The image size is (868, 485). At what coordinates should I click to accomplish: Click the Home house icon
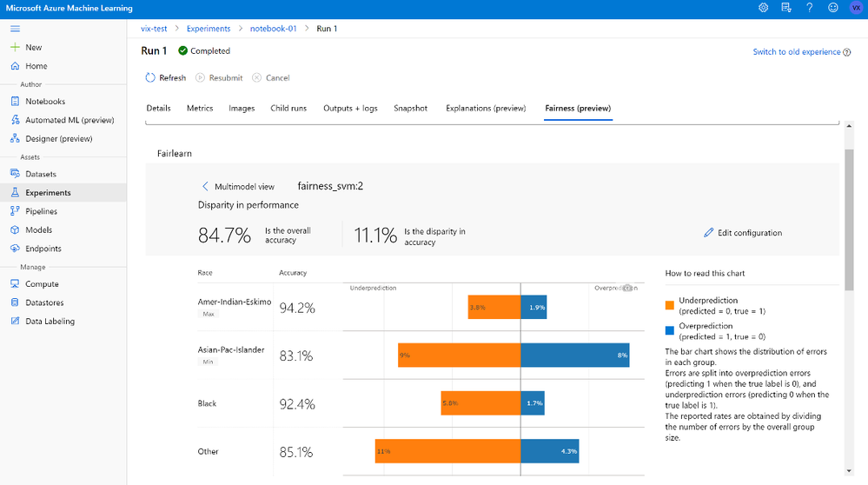click(x=15, y=66)
